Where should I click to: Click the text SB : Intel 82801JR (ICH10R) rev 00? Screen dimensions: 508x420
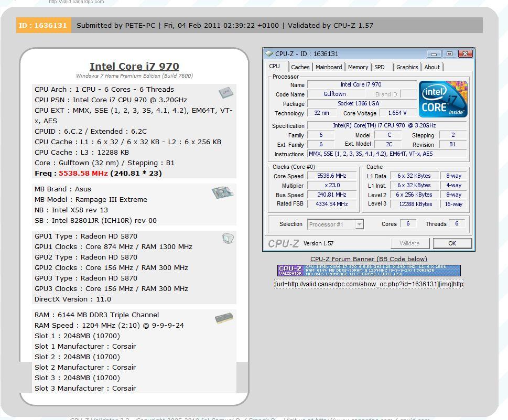(95, 221)
